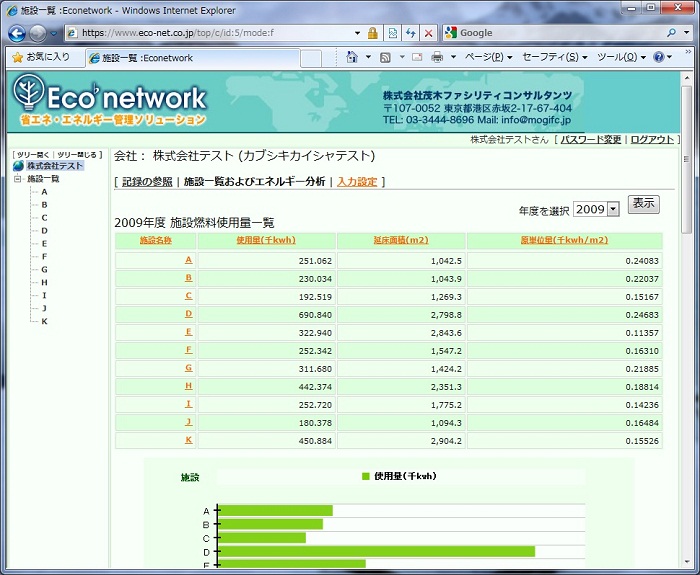Click the 0.24083 intensity value cell
Screen dimensions: 700x575
click(x=565, y=261)
